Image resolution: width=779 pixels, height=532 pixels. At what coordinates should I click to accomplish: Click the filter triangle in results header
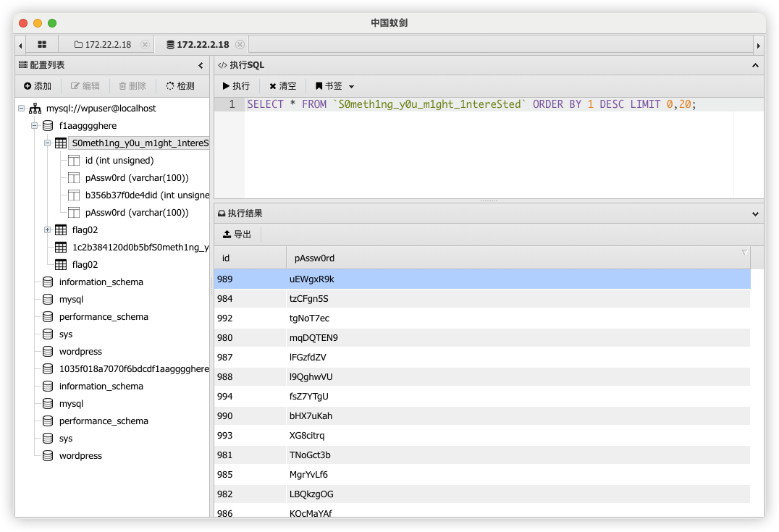pos(744,253)
